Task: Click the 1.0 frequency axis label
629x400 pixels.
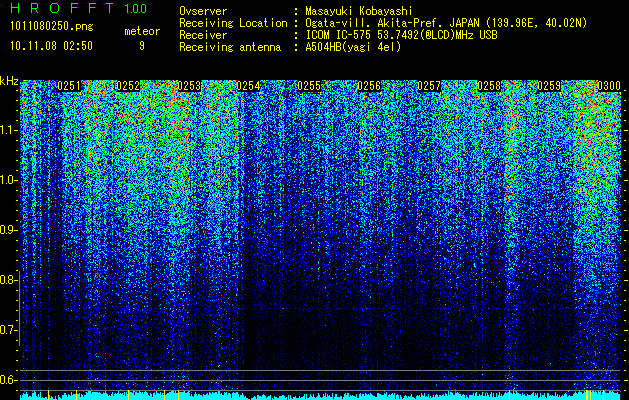Action: (9, 181)
